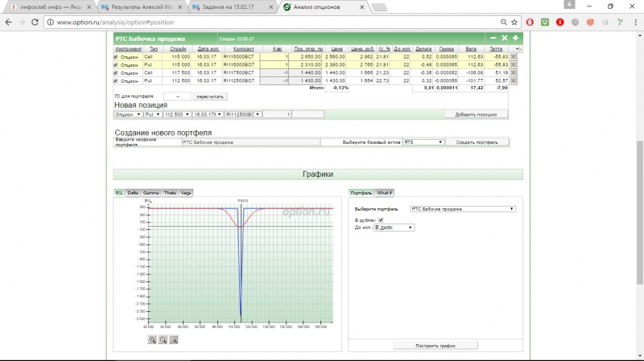This screenshot has height=361, width=644.
Task: Click the portfolio name input field
Action: click(250, 142)
